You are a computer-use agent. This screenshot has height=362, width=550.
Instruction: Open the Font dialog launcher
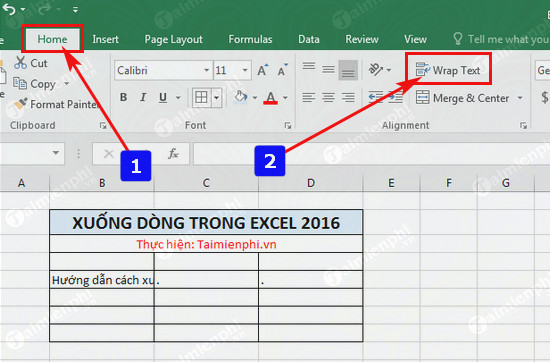pos(288,125)
